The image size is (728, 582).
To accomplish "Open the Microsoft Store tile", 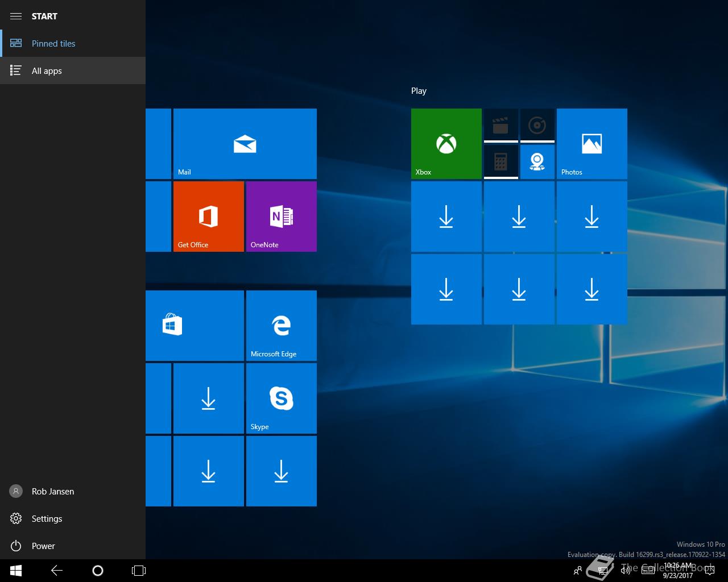I will pyautogui.click(x=195, y=326).
